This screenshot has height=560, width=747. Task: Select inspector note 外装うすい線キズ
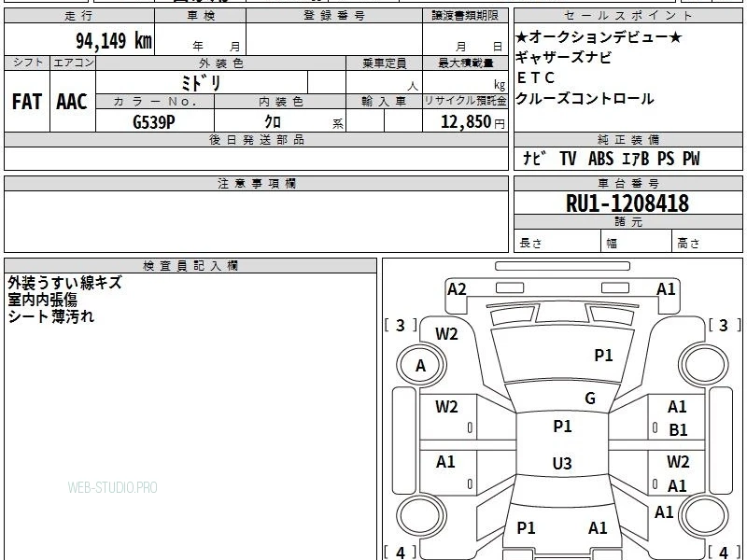point(64,283)
